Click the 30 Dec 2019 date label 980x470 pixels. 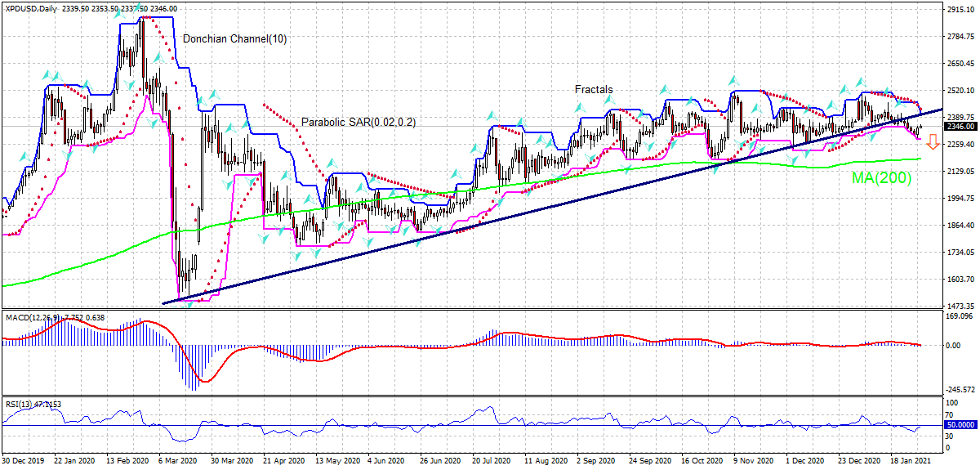click(23, 461)
